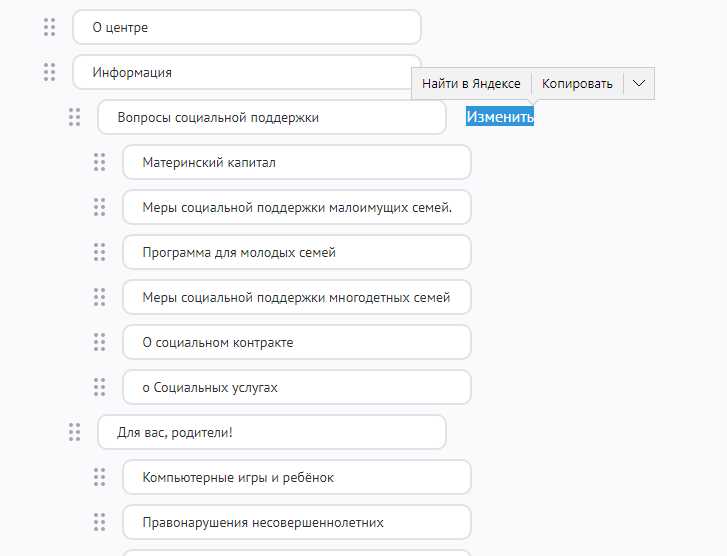727x556 pixels.
Task: Select "Меры социальной поддержки малоимущих семей" item
Action: coord(296,207)
